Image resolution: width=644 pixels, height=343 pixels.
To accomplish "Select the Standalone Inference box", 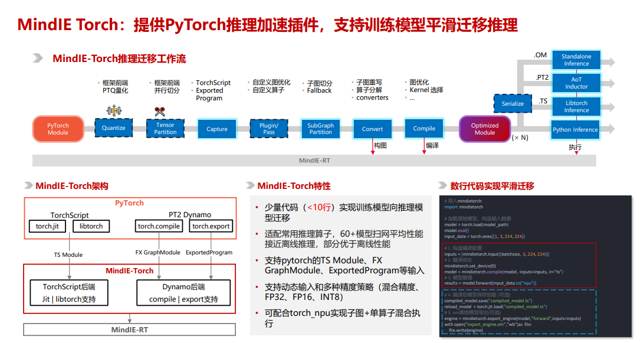I will point(576,60).
